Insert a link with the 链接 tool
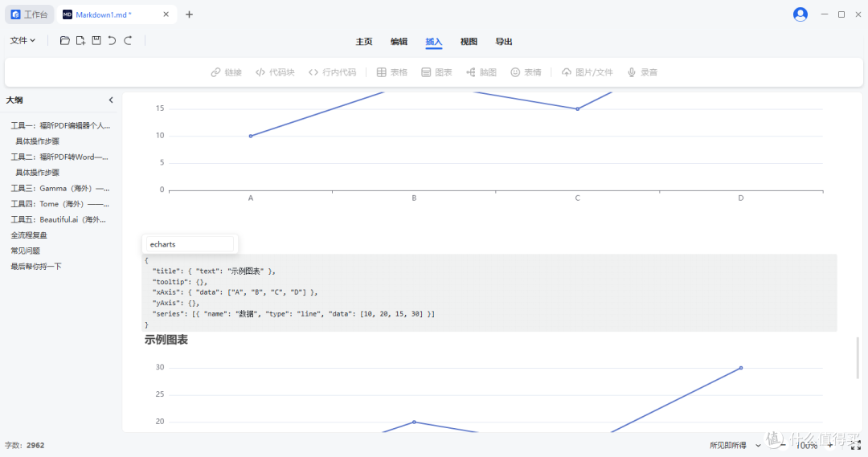The image size is (868, 457). pos(227,72)
